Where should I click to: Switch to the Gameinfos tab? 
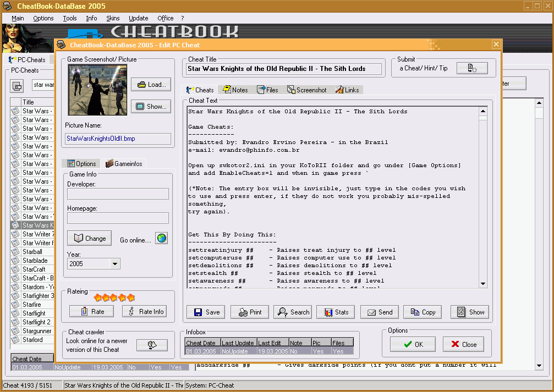pos(124,163)
